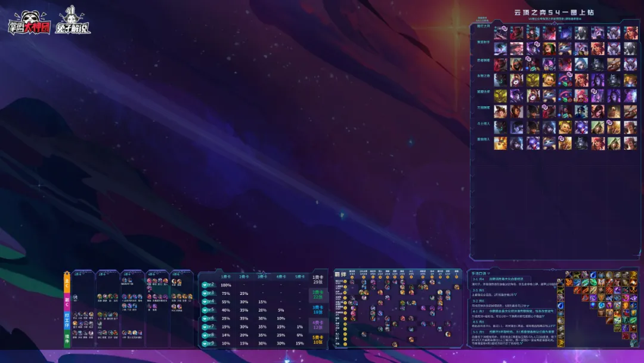Click the 1% cell in the Lv7 row
Image resolution: width=644 pixels, height=363 pixels.
300,327
